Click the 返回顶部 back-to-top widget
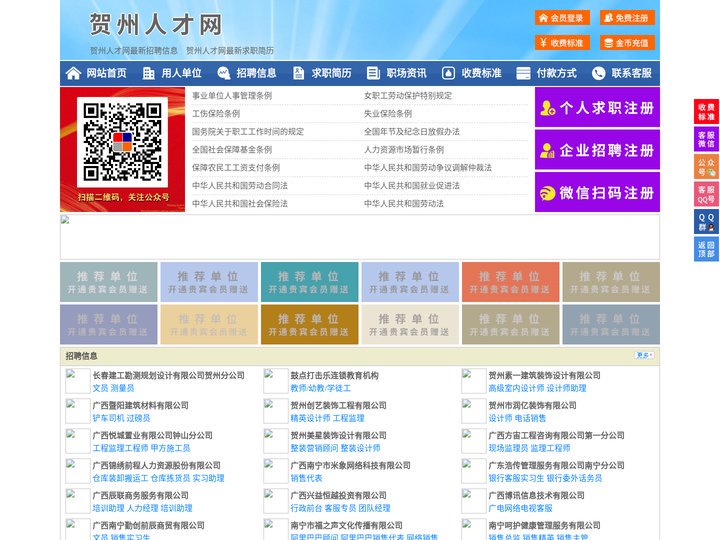 (x=706, y=249)
